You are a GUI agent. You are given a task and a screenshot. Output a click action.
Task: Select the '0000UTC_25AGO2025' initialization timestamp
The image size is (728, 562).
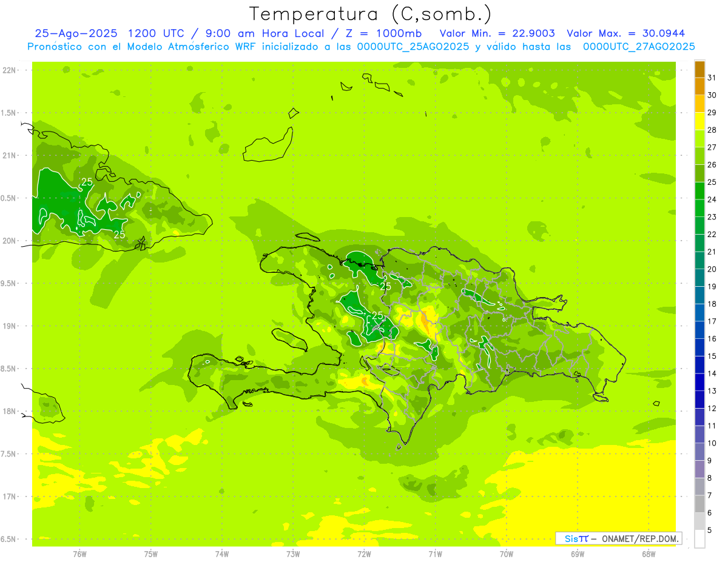(x=413, y=47)
